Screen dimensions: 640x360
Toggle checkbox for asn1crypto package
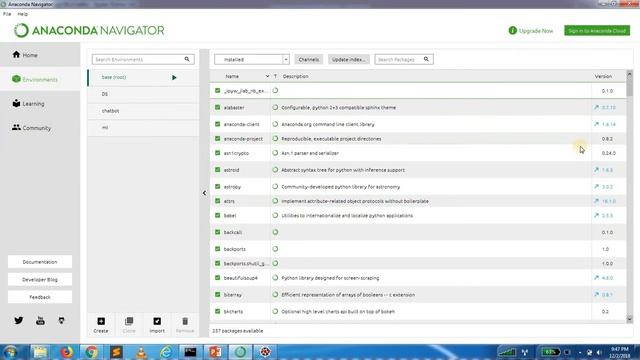pos(218,153)
